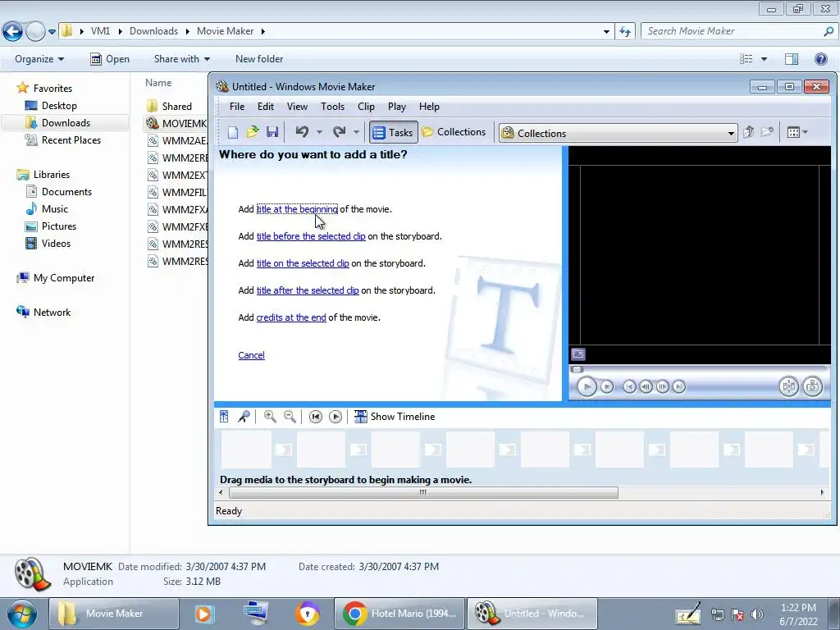This screenshot has width=840, height=630.
Task: Open redo history dropdown arrow
Action: tap(356, 132)
